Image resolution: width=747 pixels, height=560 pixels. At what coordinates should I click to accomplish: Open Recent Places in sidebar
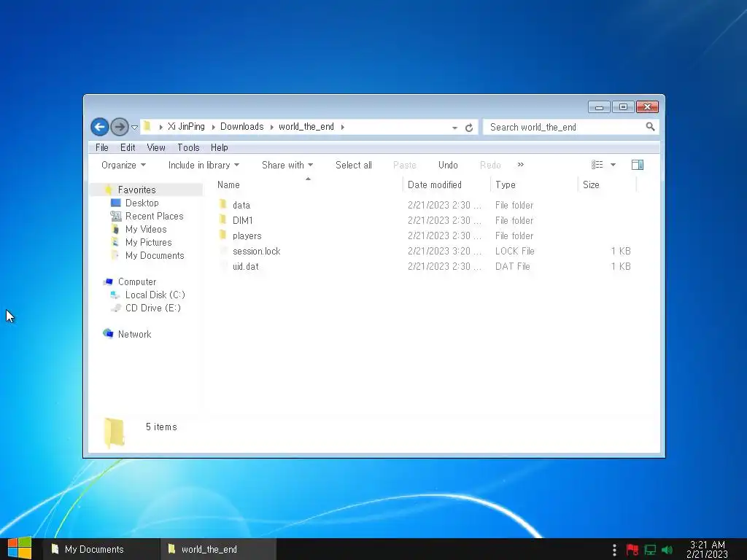click(155, 216)
